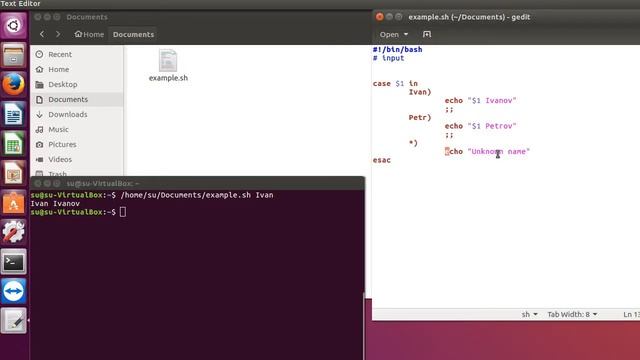Select Documents in Files sidebar
Image resolution: width=640 pixels, height=360 pixels.
coord(77,100)
